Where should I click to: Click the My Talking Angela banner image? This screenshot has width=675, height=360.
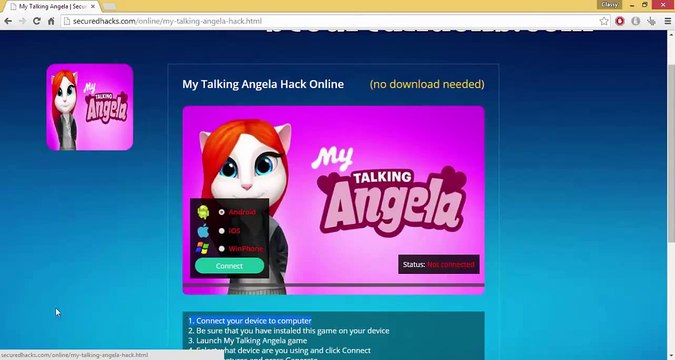point(334,200)
